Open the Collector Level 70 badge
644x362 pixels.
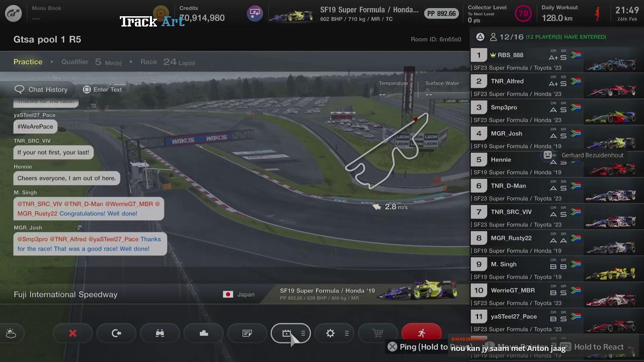coord(523,14)
